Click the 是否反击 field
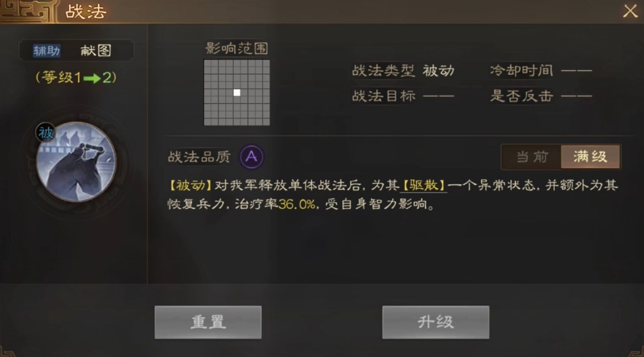 (x=541, y=96)
